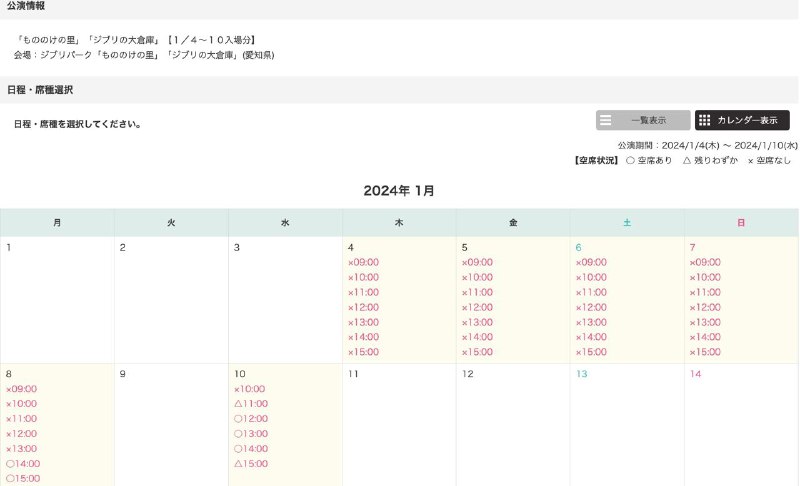Click the 2024年 1月 month heading
Viewport: 800px width, 486px height.
click(399, 190)
